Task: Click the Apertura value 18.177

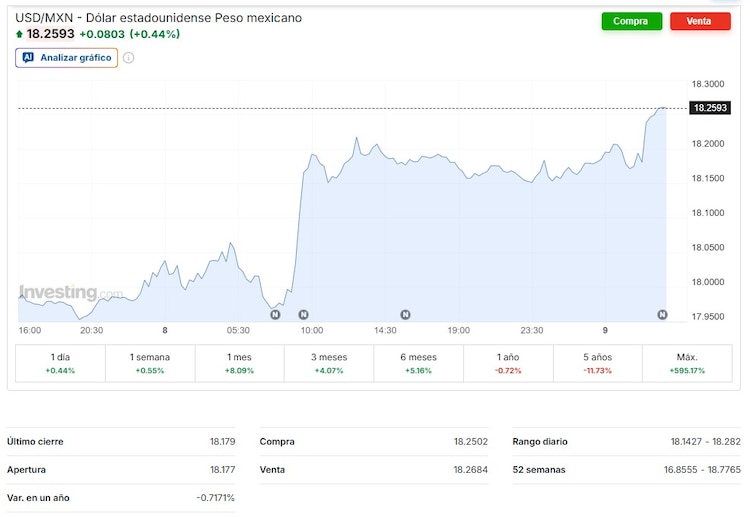Action: click(222, 470)
